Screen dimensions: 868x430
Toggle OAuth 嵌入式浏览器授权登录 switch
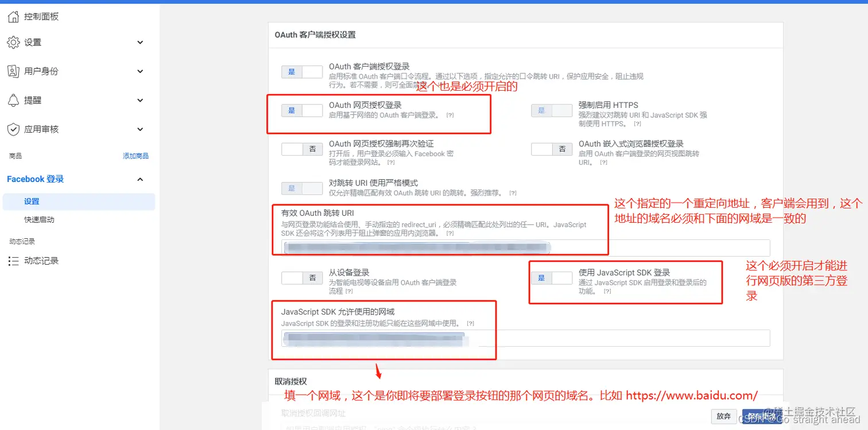552,149
